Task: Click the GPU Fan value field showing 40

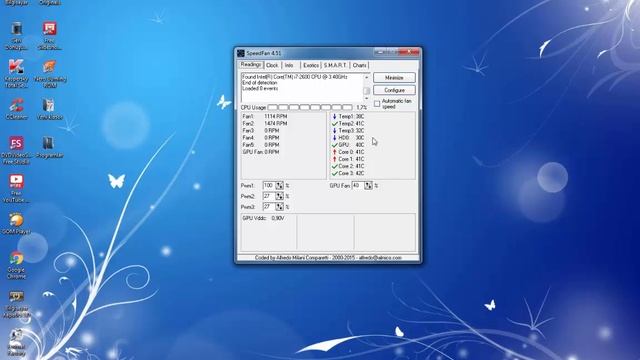Action: pos(358,186)
